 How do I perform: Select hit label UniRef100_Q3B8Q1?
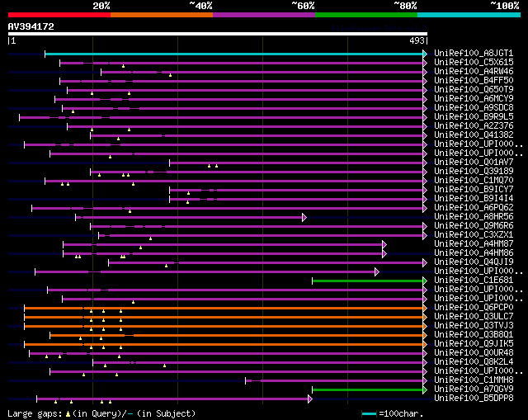474,335
